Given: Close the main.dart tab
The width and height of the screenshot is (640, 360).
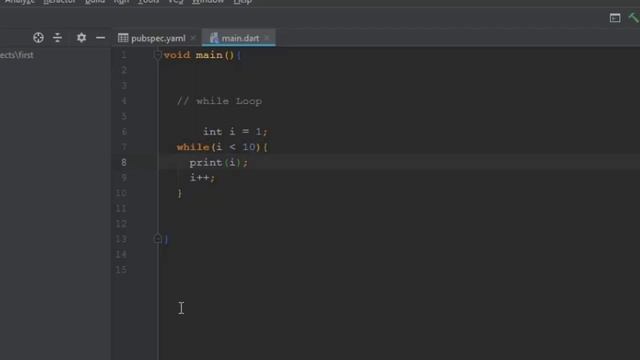Looking at the screenshot, I should (x=267, y=38).
